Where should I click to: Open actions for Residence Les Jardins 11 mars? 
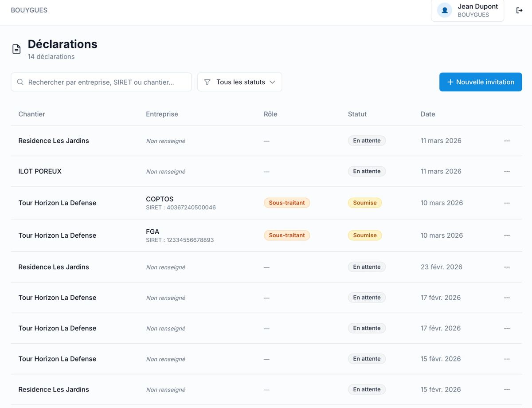click(x=507, y=141)
